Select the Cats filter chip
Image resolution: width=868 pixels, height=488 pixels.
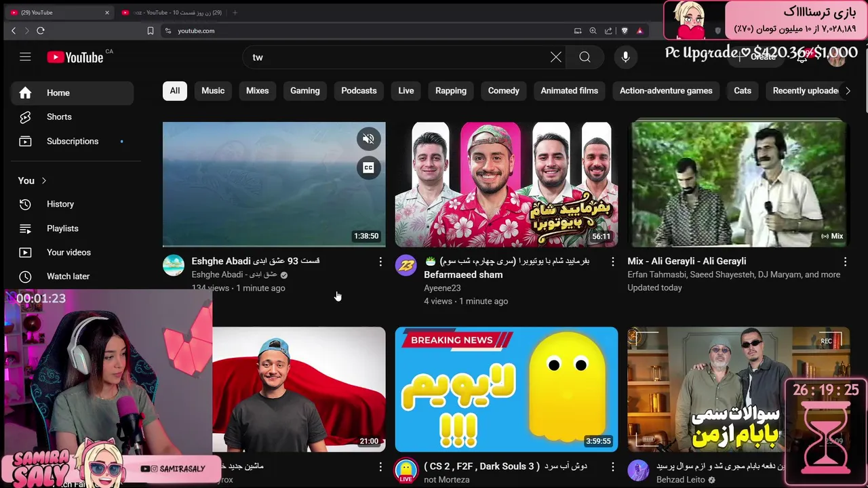click(743, 91)
